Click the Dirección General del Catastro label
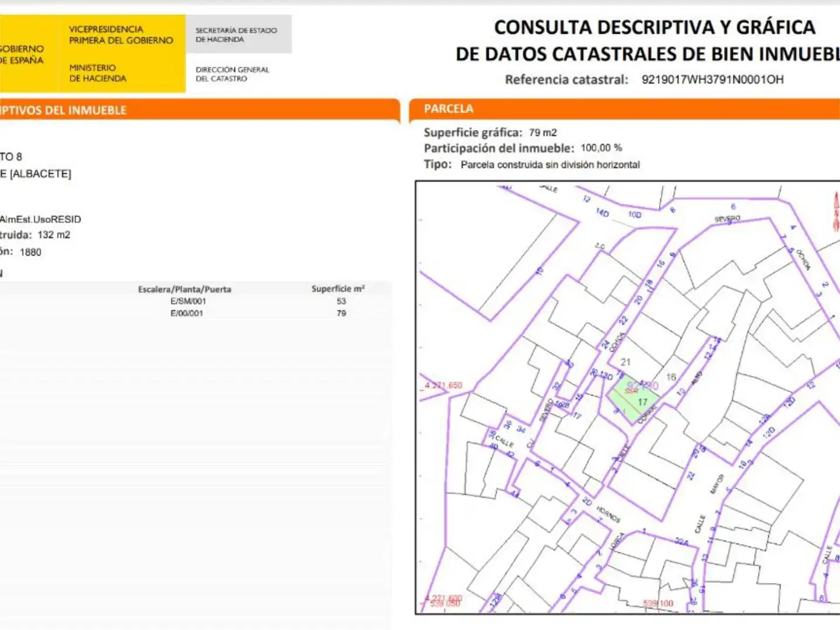Viewport: 840px width, 630px height. pyautogui.click(x=232, y=74)
